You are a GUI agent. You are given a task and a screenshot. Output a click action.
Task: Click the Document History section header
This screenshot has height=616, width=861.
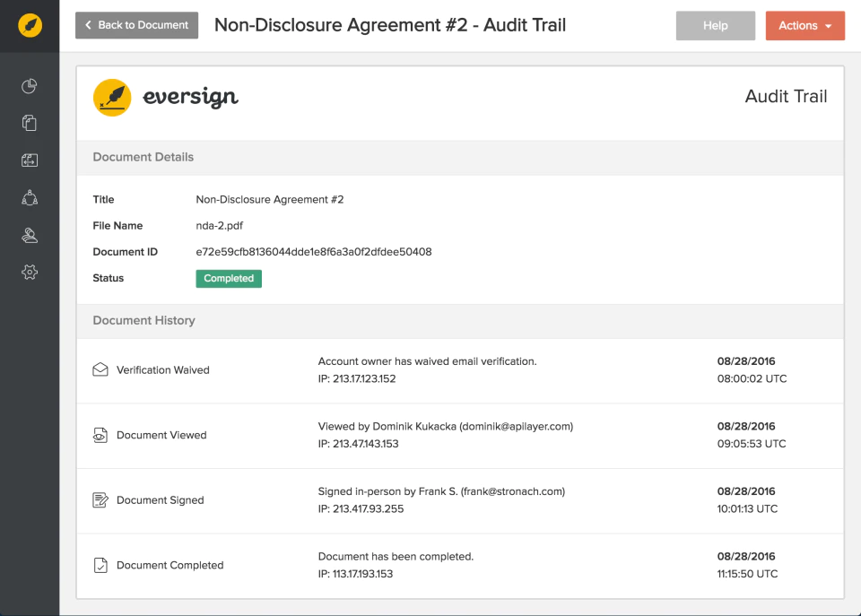[143, 321]
